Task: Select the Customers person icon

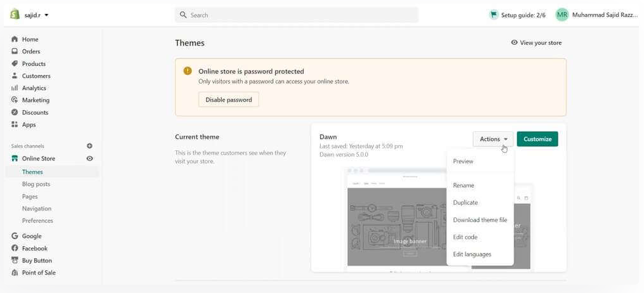Action: pyautogui.click(x=15, y=75)
